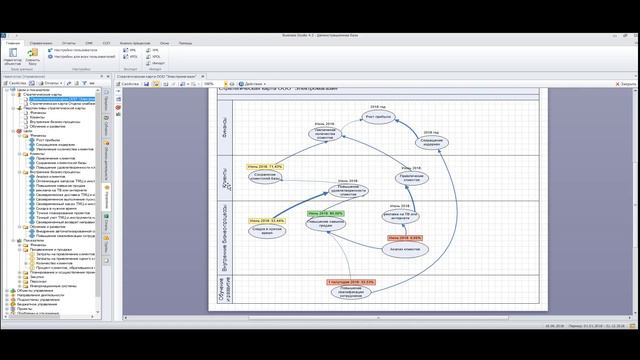Select the Supply department strategic map item
The image size is (640, 360).
[62, 104]
